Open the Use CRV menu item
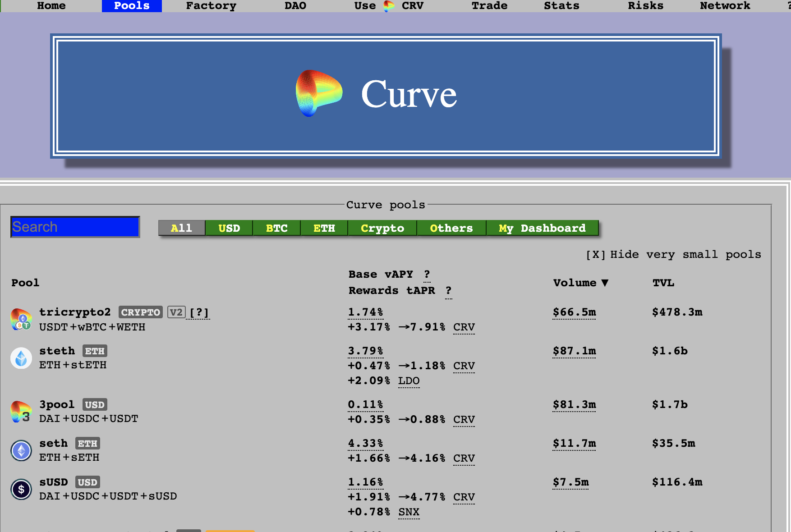The height and width of the screenshot is (532, 791). 389,6
